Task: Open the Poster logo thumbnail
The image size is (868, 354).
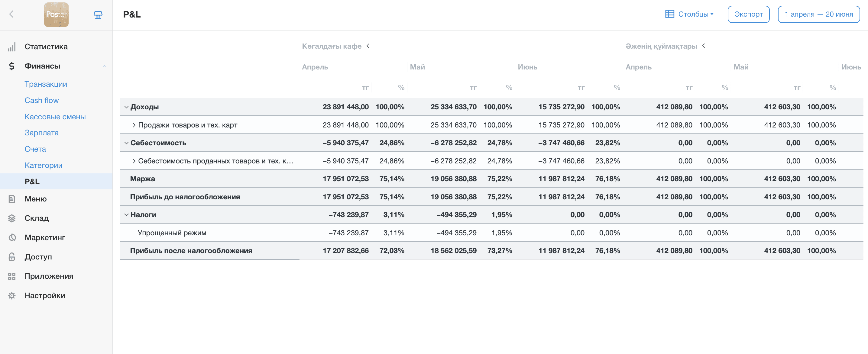Action: tap(56, 14)
